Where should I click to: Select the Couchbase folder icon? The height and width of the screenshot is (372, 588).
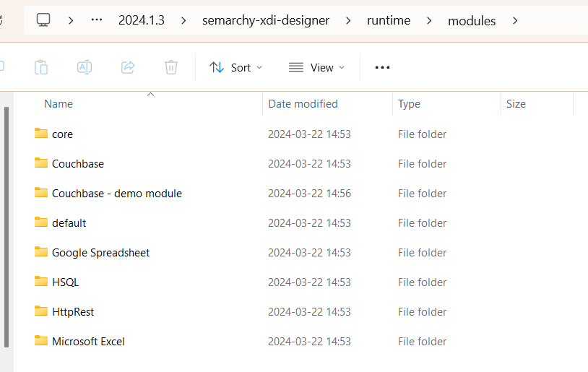tap(41, 163)
